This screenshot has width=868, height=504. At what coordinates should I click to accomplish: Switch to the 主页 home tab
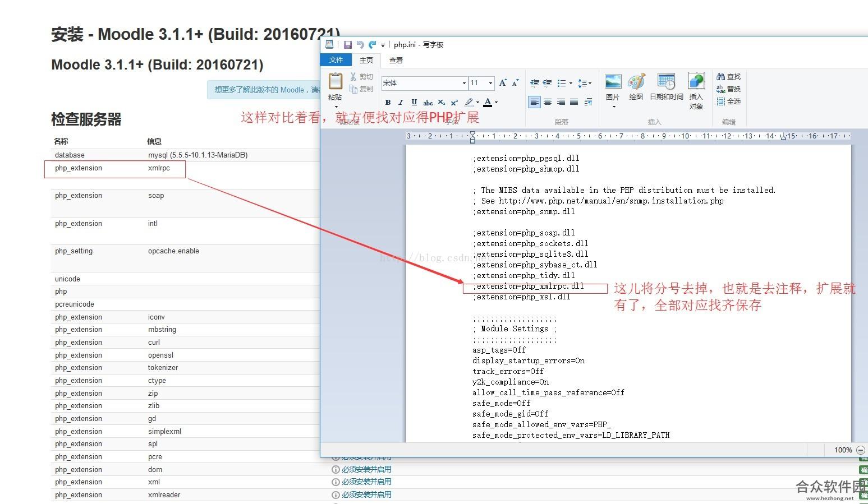point(366,60)
